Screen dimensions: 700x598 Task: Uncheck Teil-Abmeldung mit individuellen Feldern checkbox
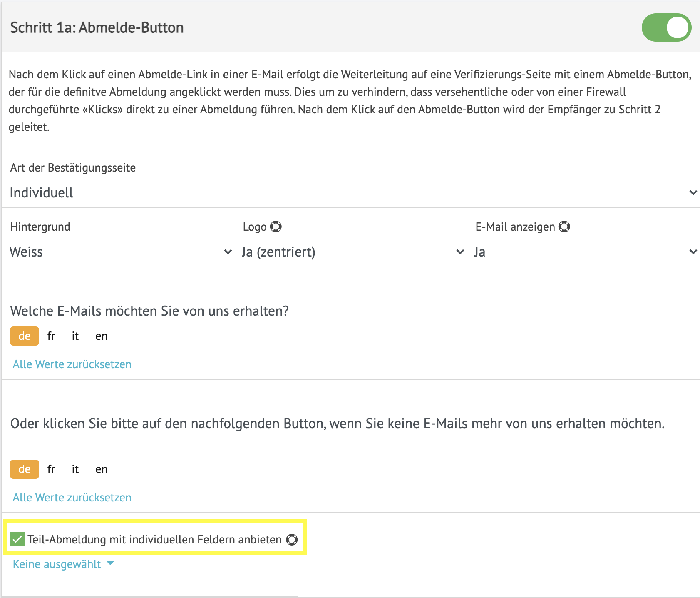tap(17, 540)
